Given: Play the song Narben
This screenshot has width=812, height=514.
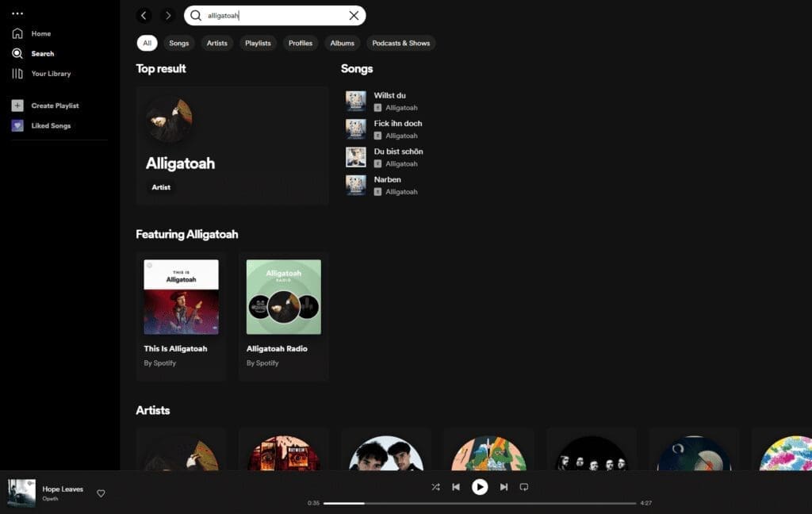Looking at the screenshot, I should [387, 179].
